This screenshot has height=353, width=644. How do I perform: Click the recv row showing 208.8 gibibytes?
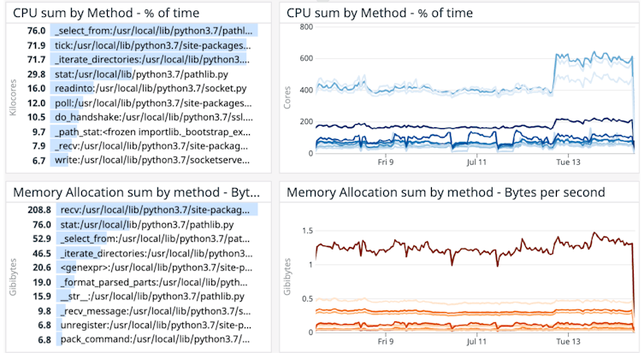151,209
